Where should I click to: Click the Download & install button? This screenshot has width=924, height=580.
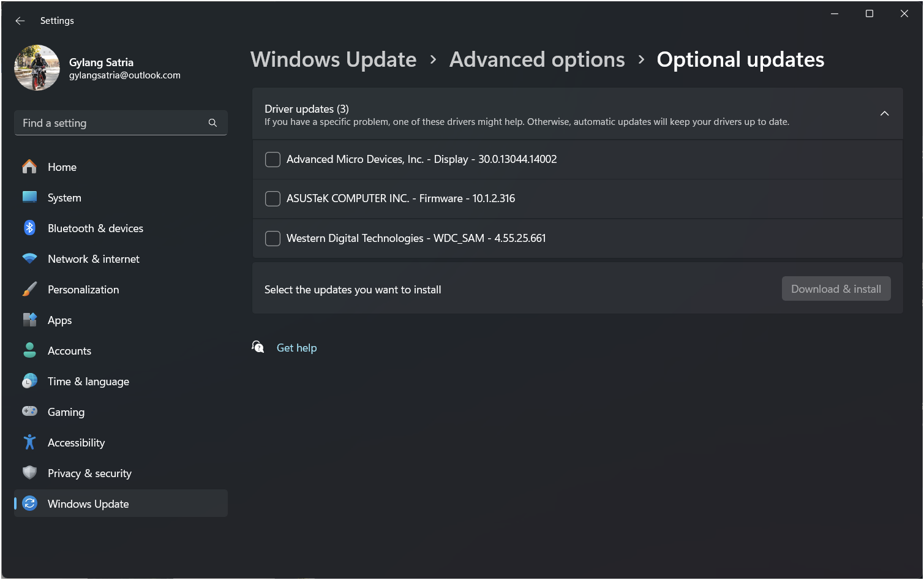[x=836, y=288]
